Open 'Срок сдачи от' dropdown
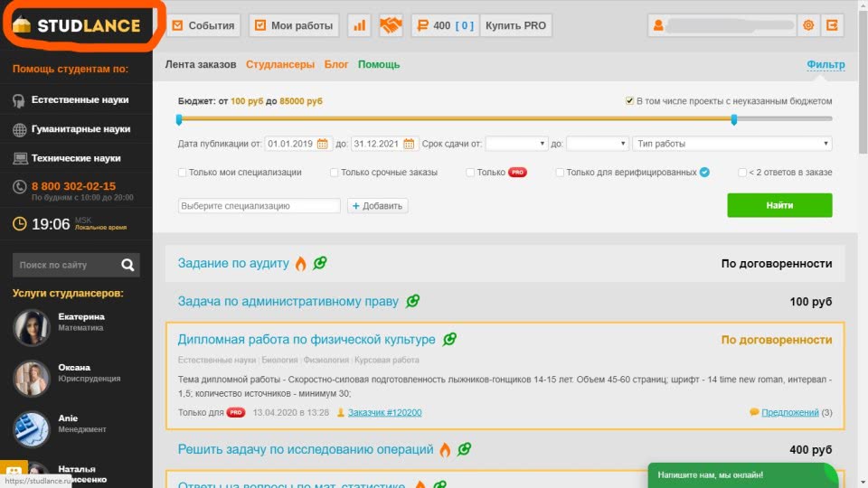 (516, 144)
